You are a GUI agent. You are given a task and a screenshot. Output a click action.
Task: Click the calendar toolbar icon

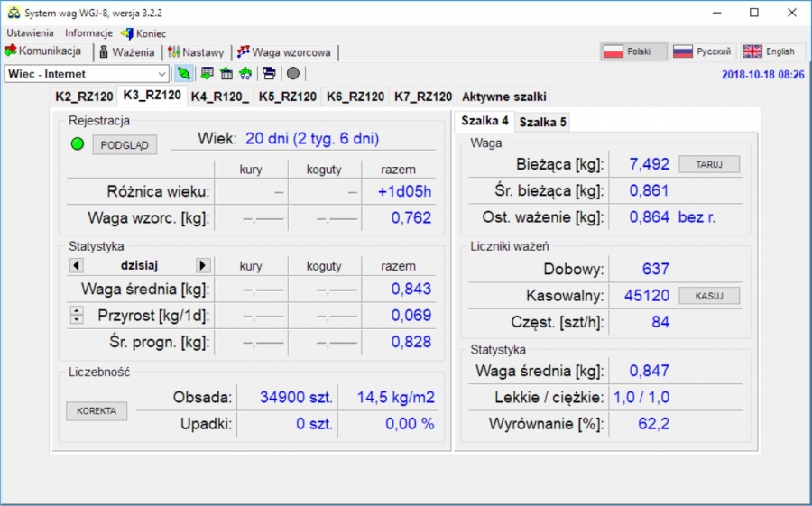coord(226,73)
